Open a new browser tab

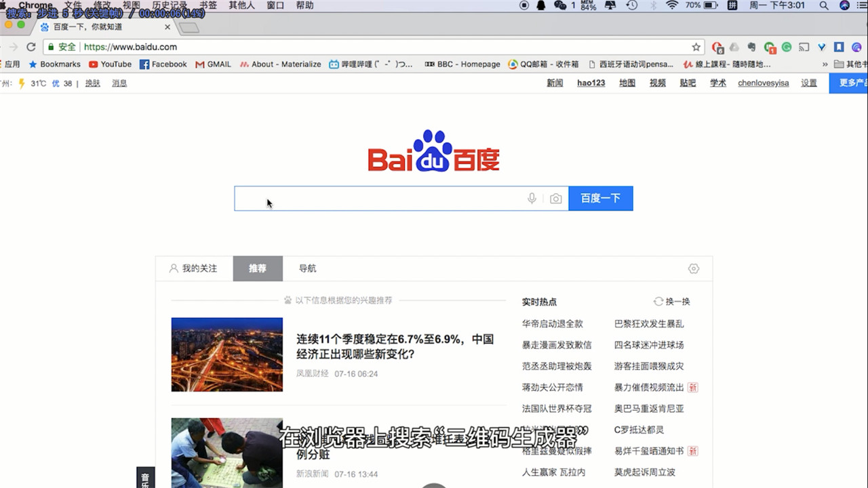pyautogui.click(x=189, y=28)
